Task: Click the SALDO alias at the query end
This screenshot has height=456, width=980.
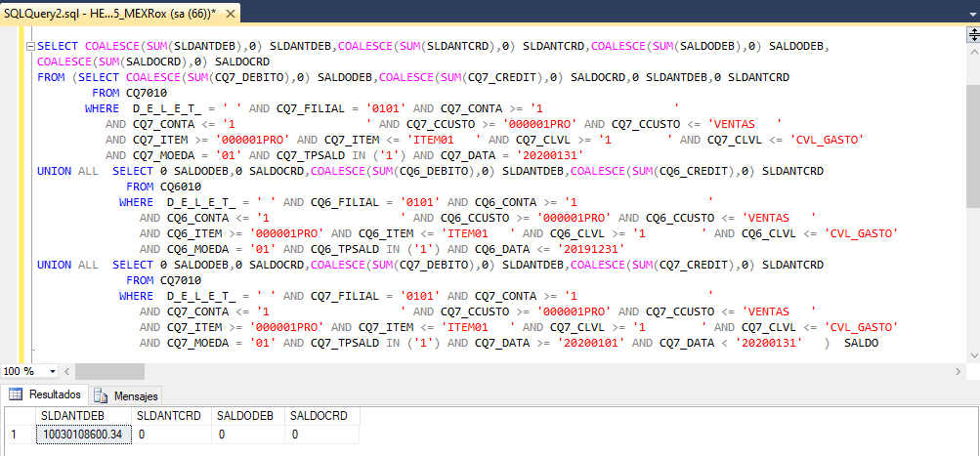Action: tap(861, 343)
